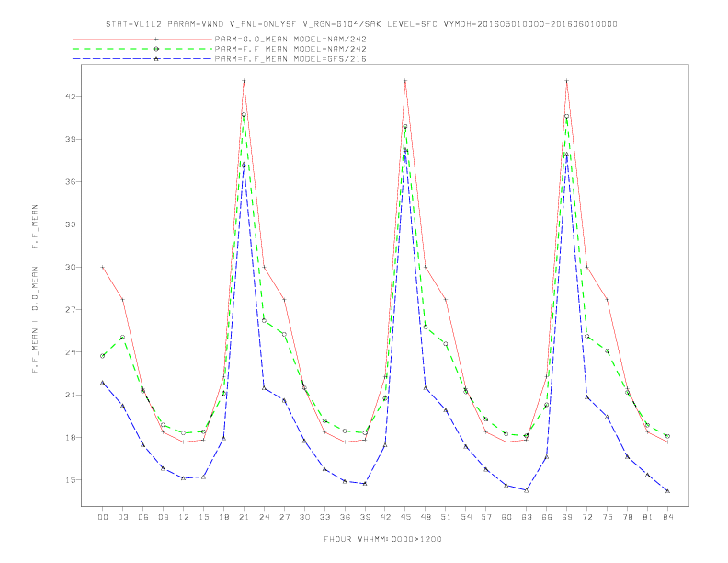
Task: Click x-axis forecast hour label 36
Action: click(x=345, y=517)
